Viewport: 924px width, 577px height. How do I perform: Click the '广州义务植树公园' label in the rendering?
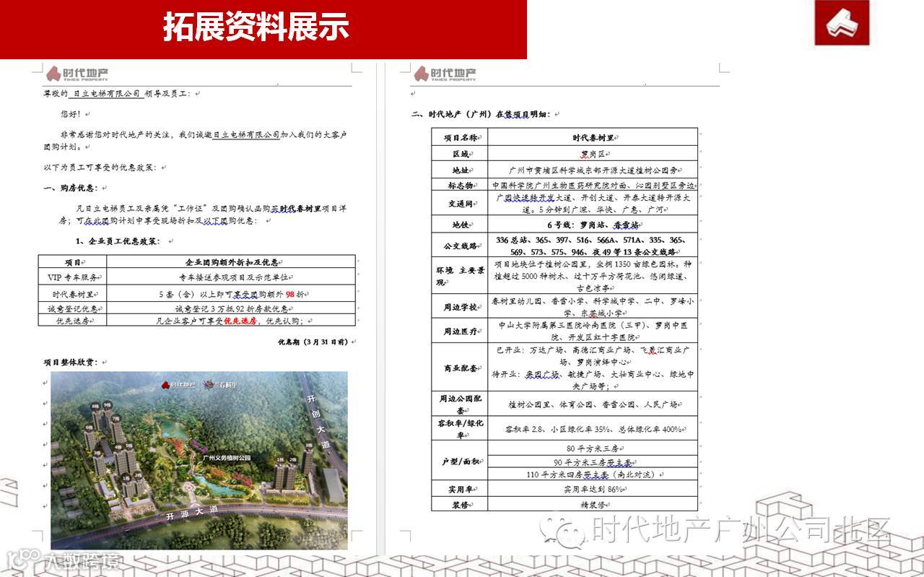click(x=226, y=457)
